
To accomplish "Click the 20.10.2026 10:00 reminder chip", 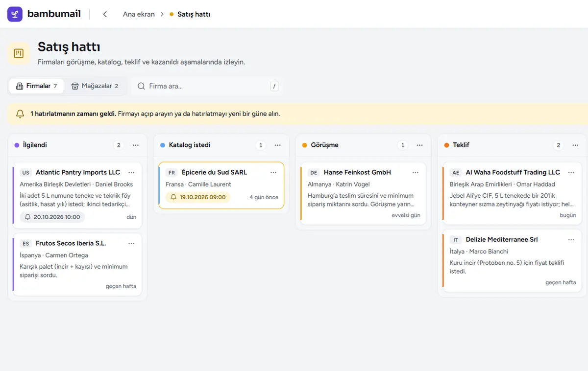I will click(52, 217).
